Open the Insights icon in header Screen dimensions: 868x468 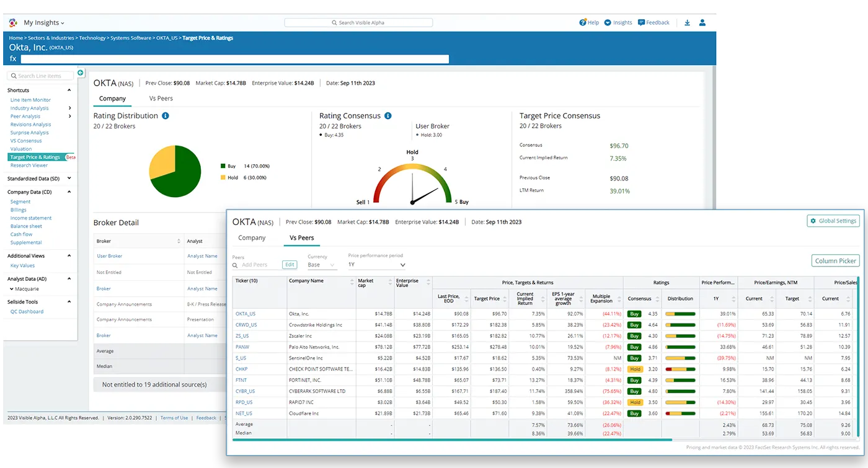tap(608, 22)
